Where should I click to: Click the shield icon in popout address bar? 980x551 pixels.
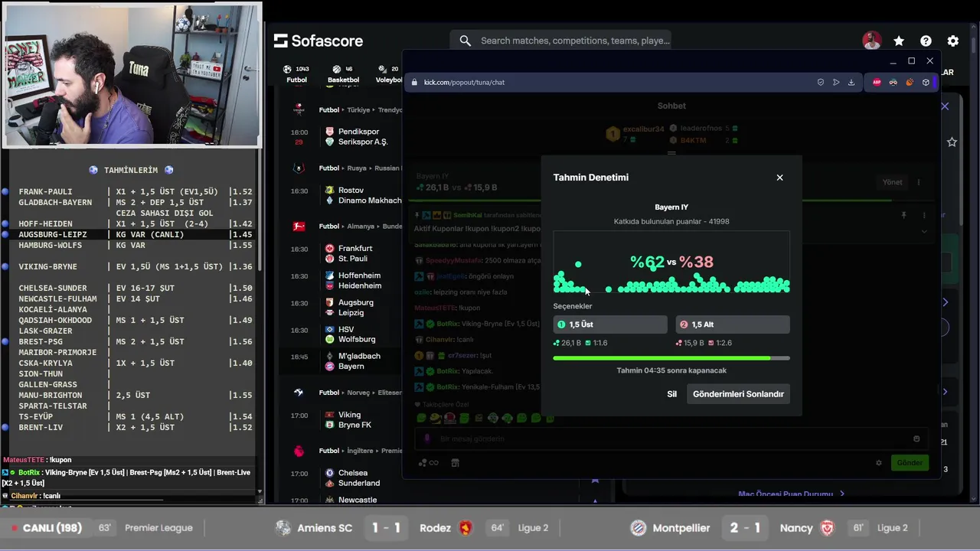coord(821,82)
